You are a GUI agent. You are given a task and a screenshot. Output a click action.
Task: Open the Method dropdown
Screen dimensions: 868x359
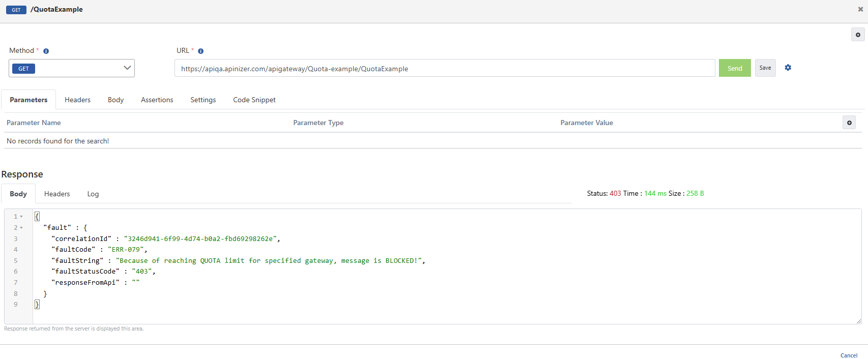tap(72, 68)
